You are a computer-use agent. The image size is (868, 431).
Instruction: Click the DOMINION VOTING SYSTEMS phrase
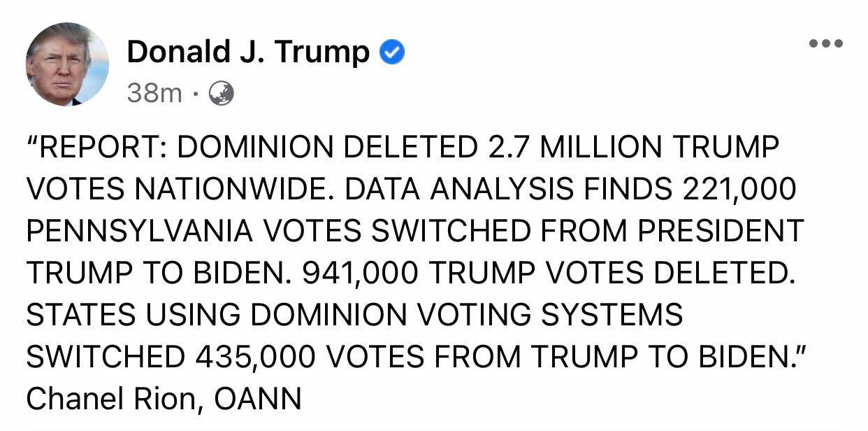click(465, 314)
